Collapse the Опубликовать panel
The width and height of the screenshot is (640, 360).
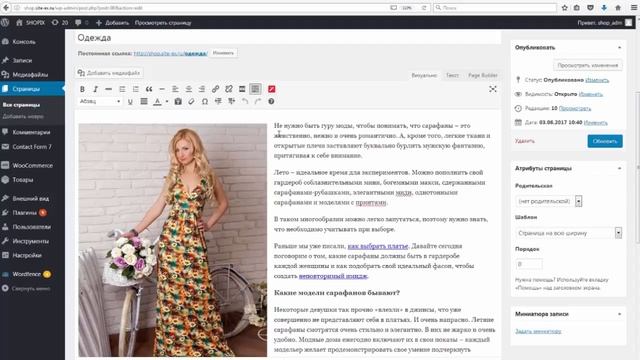619,48
